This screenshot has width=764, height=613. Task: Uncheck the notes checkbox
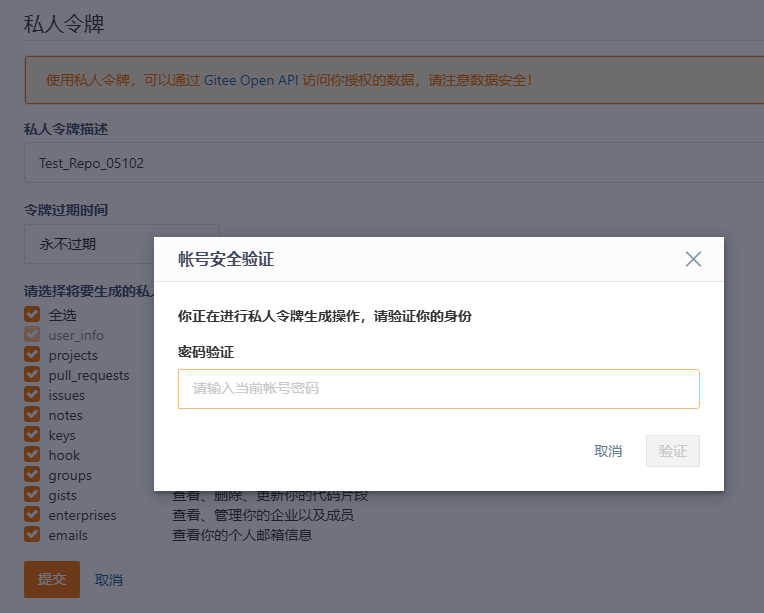point(32,415)
